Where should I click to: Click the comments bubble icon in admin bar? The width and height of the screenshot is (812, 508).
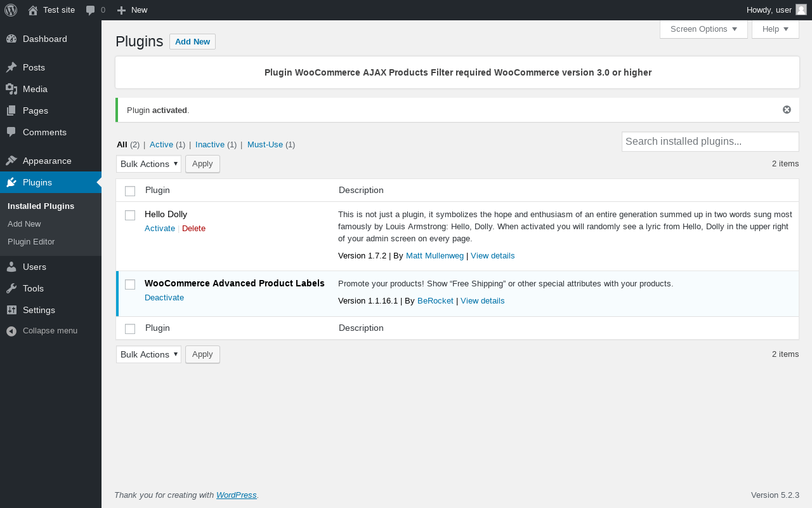pos(91,10)
